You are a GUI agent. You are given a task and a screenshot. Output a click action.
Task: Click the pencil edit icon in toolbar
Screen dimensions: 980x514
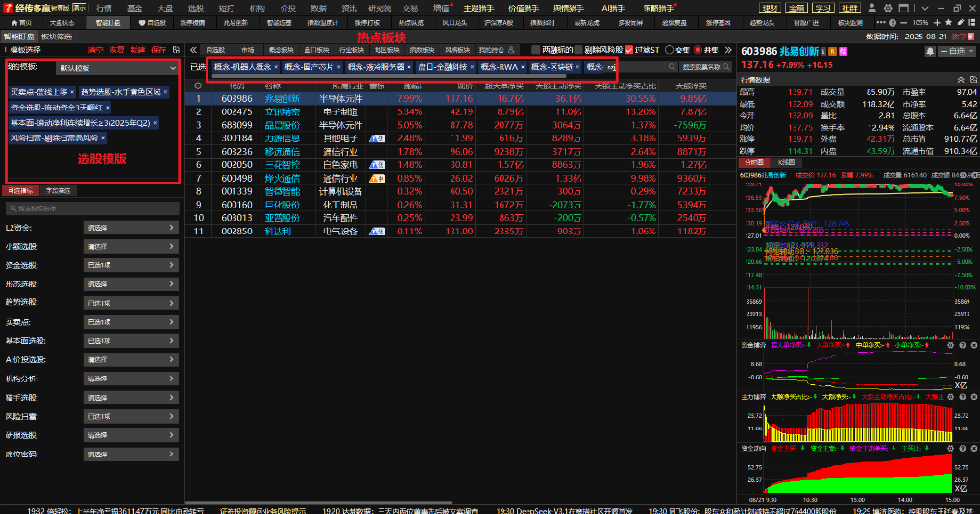tap(961, 22)
